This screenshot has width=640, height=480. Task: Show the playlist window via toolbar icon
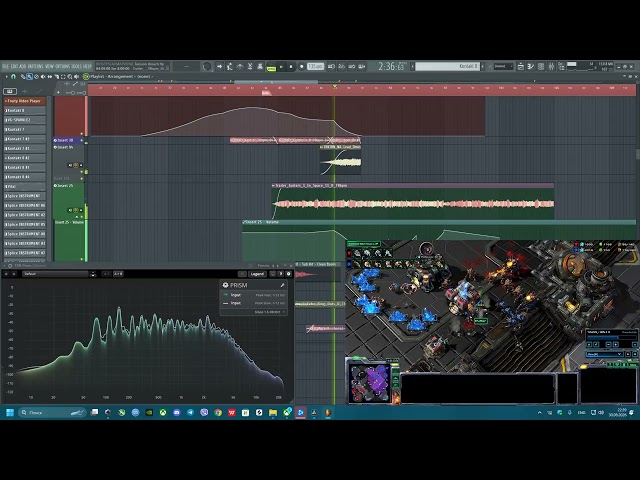[x=520, y=67]
